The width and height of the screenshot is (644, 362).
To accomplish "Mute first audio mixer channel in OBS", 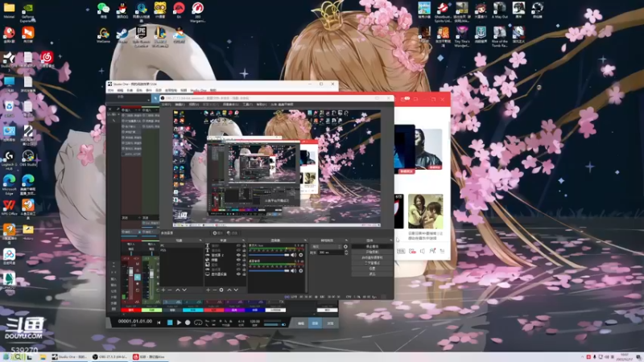I will click(x=293, y=255).
